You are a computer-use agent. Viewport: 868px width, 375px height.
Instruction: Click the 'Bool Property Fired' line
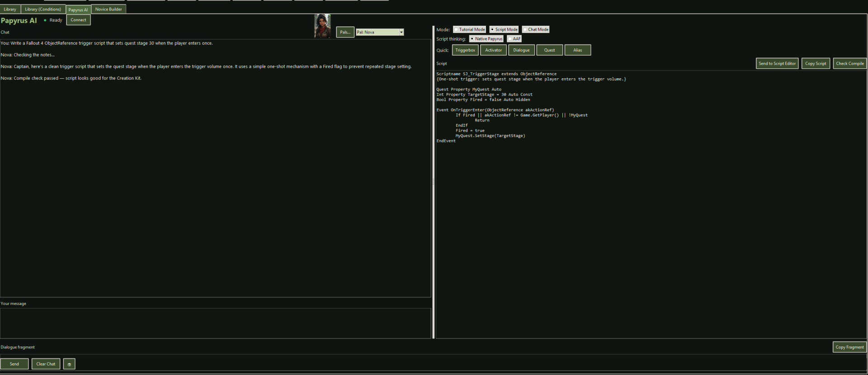point(483,100)
